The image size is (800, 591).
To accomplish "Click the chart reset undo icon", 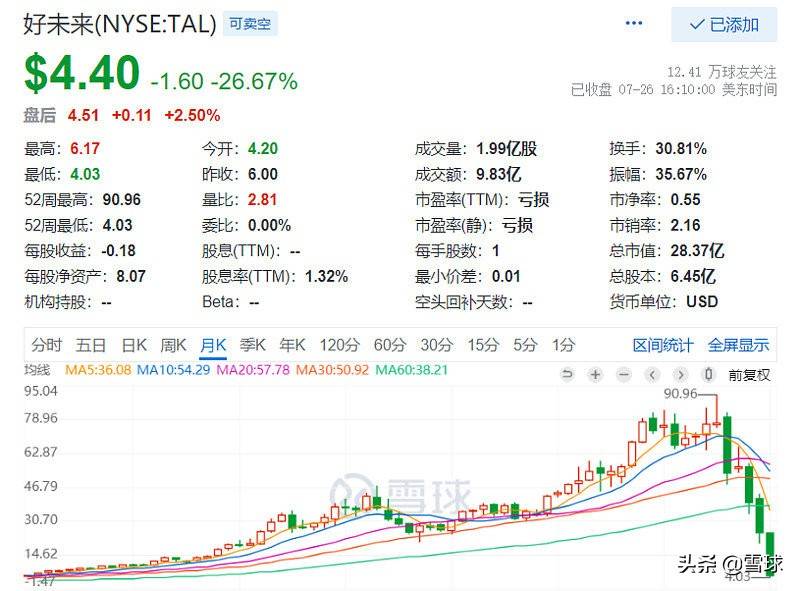I will (566, 375).
